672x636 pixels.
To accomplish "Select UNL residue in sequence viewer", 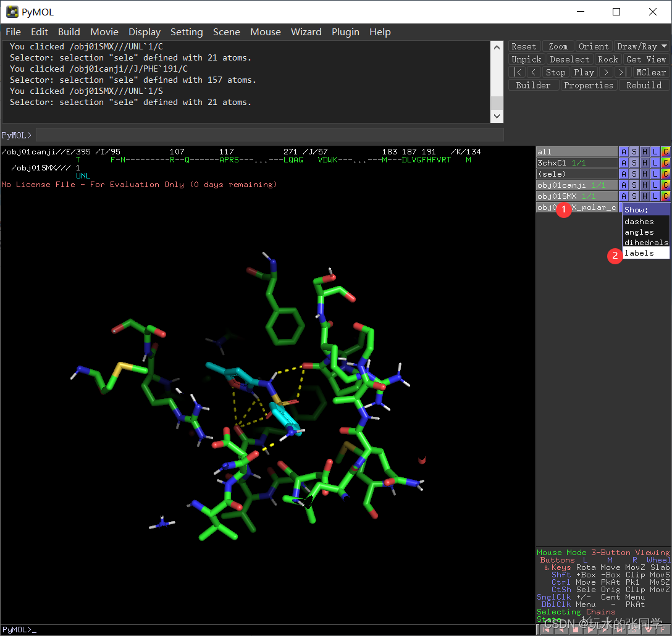I will click(83, 176).
